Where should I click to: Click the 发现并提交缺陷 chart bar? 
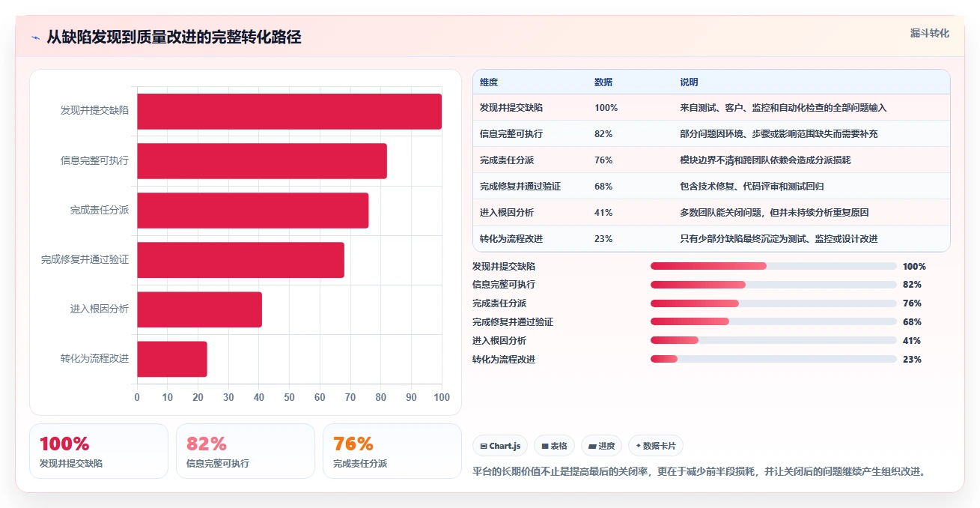coord(289,112)
